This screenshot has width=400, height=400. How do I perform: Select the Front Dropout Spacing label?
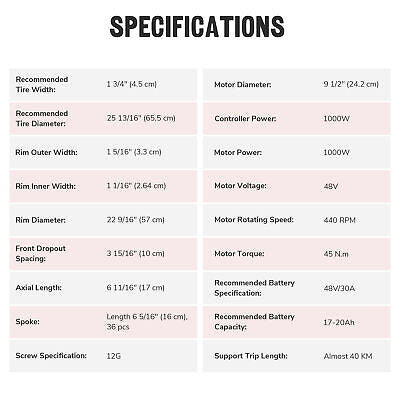tap(40, 253)
